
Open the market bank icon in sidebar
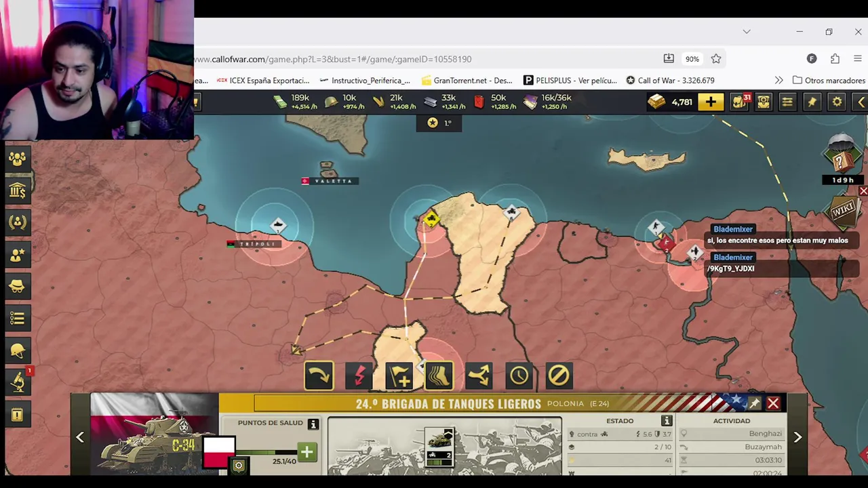[x=17, y=190]
